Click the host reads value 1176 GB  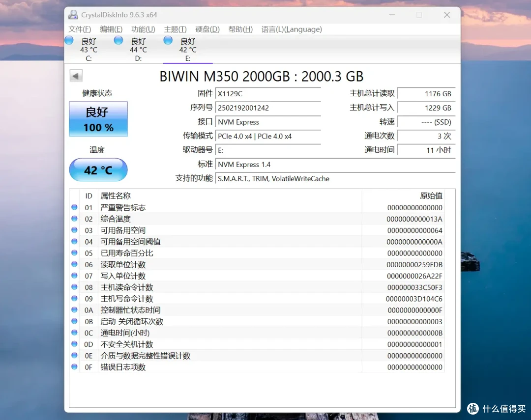[426, 94]
